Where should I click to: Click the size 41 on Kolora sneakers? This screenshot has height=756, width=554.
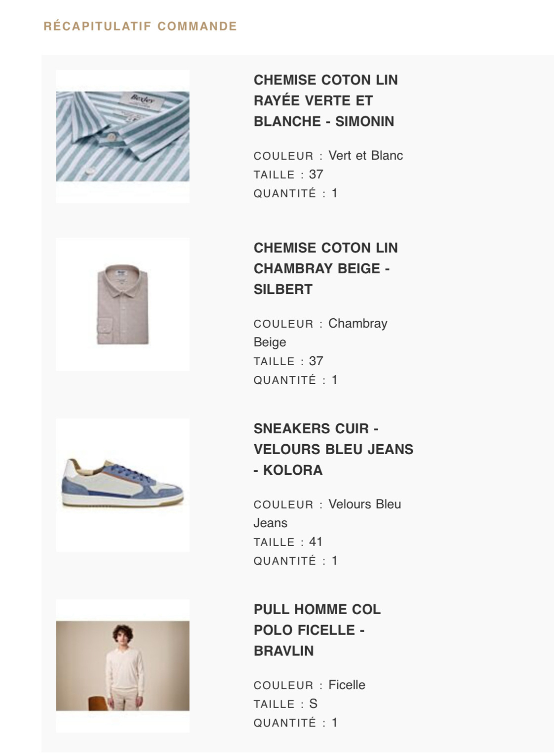(x=316, y=542)
